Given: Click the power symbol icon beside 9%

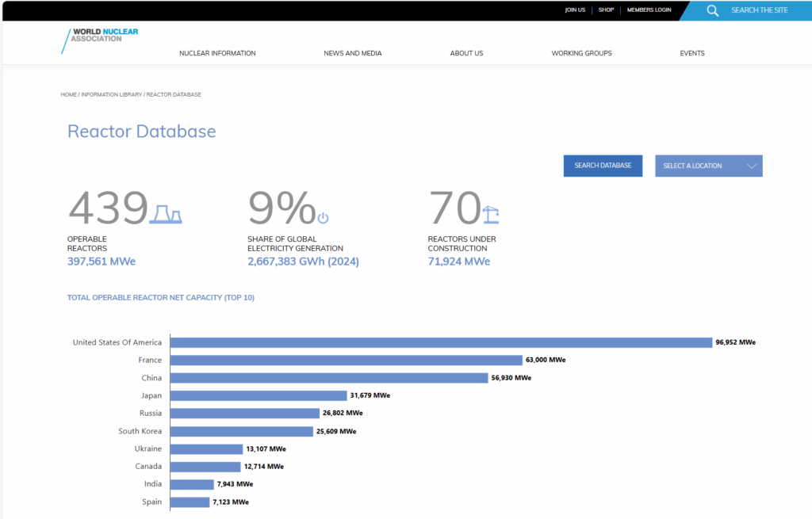Looking at the screenshot, I should pos(323,218).
